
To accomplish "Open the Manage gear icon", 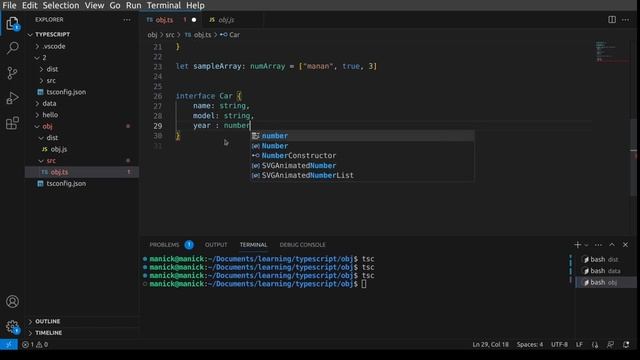I will [x=12, y=327].
